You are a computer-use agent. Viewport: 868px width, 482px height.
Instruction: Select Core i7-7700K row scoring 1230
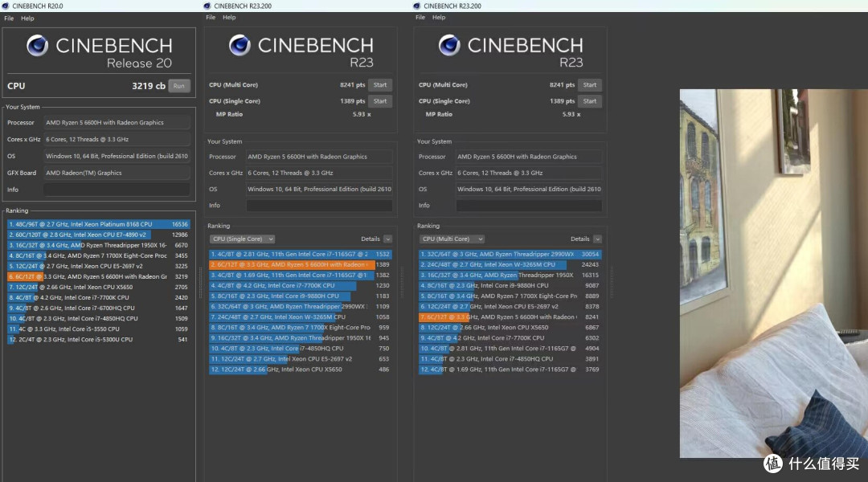pos(301,285)
